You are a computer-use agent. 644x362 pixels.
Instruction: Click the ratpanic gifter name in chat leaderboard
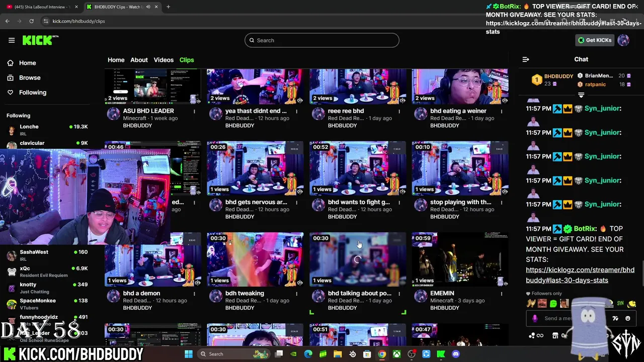pos(595,84)
